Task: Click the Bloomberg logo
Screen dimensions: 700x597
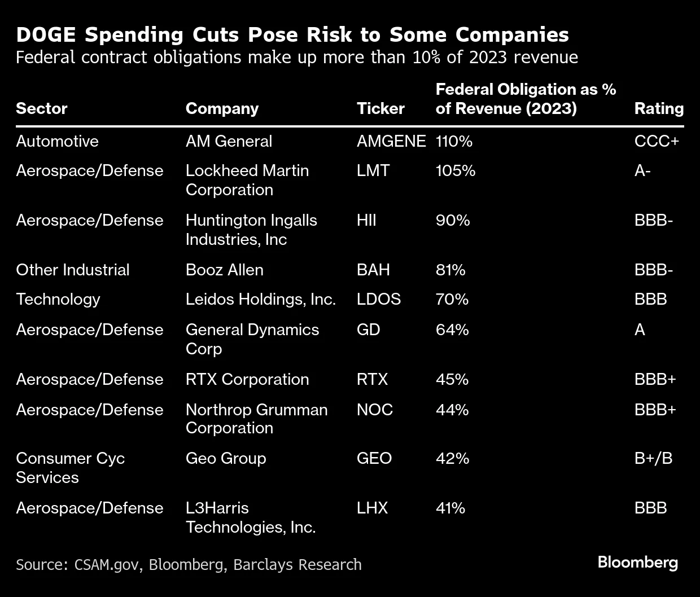Action: pyautogui.click(x=638, y=562)
